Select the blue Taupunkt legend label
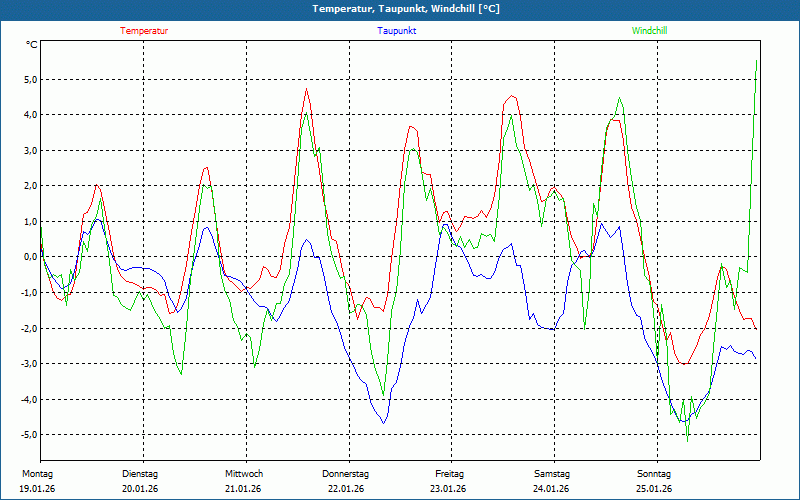The image size is (800, 500). tap(396, 31)
